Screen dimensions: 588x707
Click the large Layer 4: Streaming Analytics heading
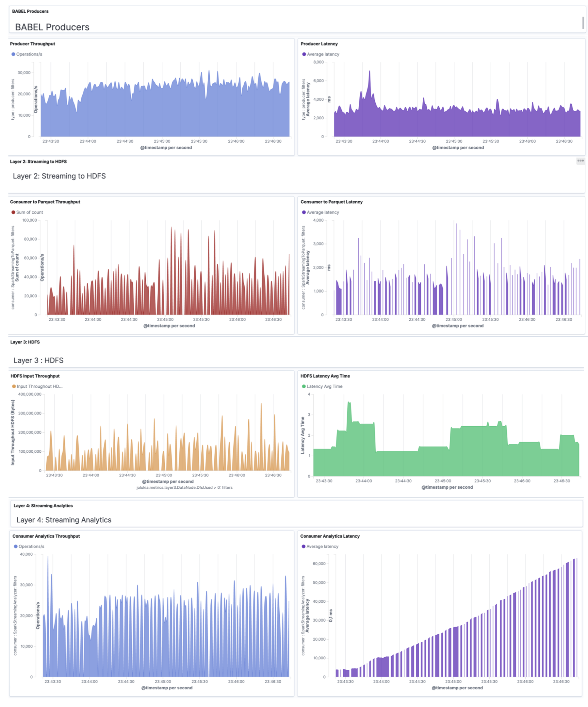(x=64, y=520)
